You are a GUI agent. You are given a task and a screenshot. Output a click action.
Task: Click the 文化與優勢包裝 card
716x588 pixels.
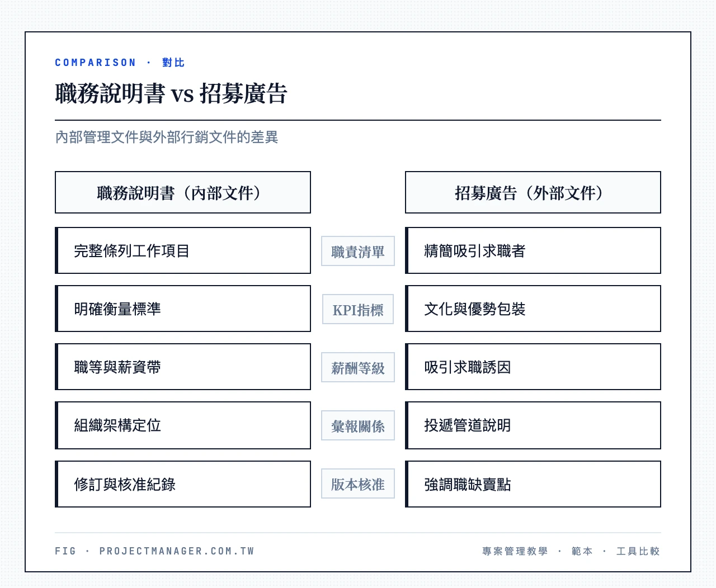533,309
